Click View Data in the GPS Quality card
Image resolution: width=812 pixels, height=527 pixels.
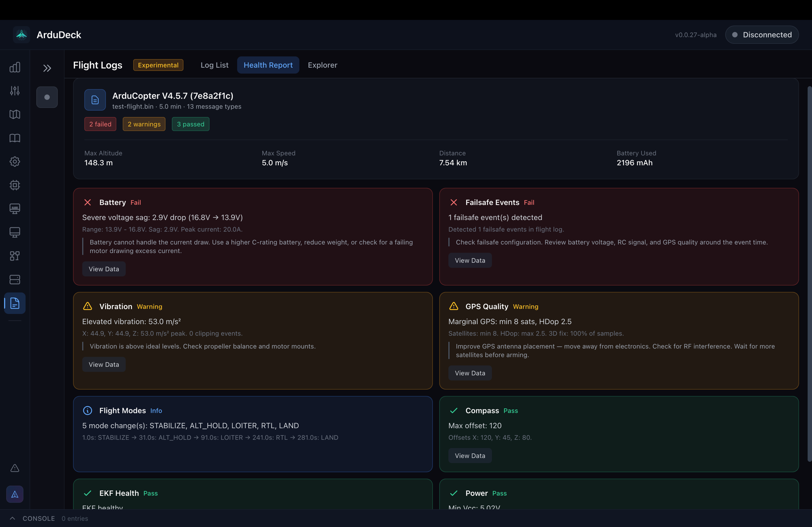[x=470, y=373]
